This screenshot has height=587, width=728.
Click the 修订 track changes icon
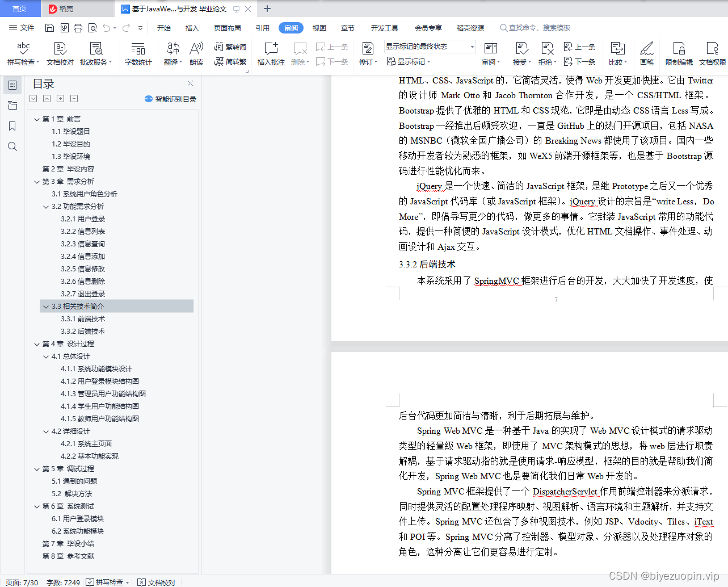(x=368, y=54)
